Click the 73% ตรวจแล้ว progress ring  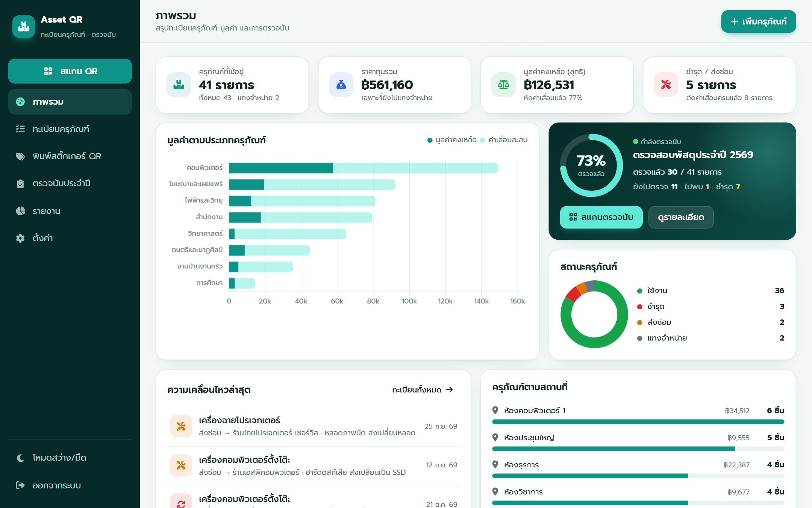point(591,165)
